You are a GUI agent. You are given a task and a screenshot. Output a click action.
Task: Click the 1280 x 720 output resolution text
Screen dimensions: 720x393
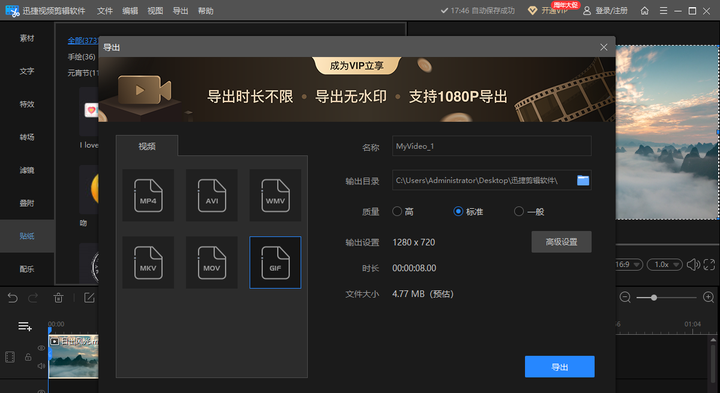coord(414,242)
